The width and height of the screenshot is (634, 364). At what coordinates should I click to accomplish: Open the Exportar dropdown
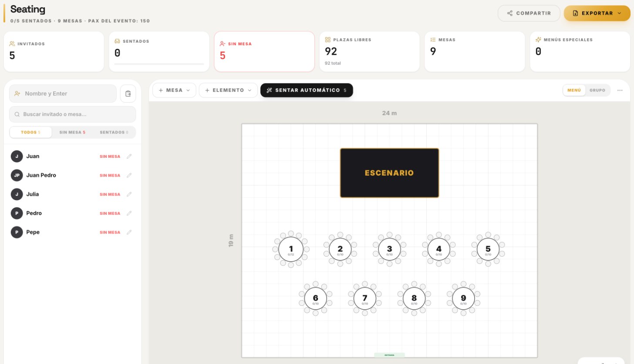597,13
